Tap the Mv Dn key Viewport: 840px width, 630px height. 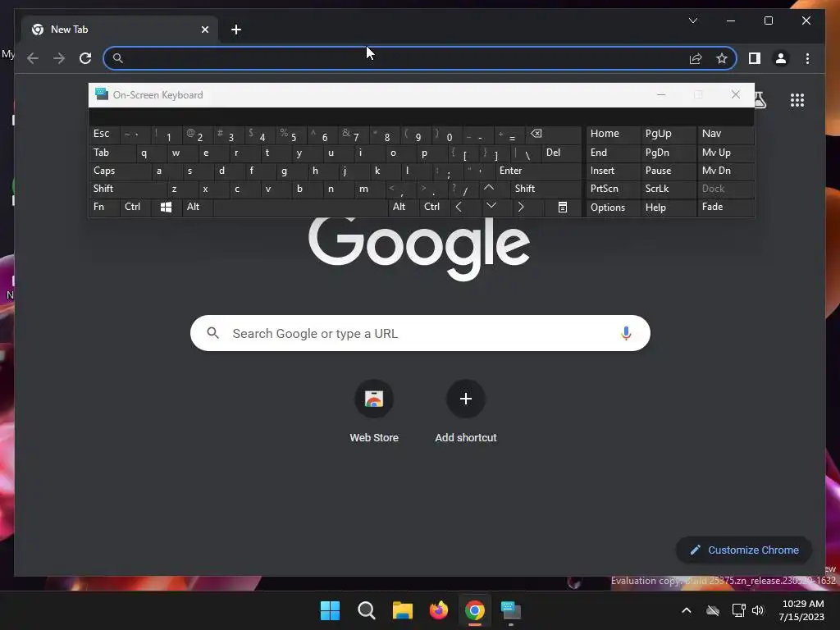click(725, 171)
